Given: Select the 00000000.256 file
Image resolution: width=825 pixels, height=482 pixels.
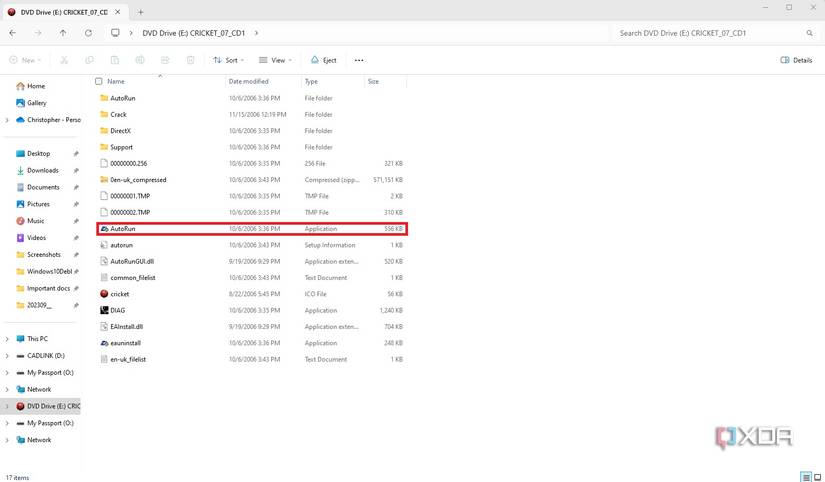Looking at the screenshot, I should (252, 163).
